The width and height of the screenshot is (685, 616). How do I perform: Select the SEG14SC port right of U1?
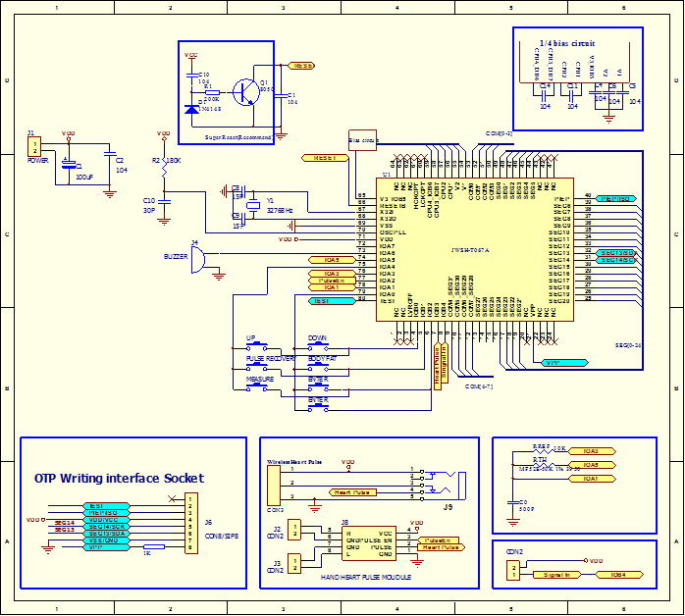click(616, 260)
